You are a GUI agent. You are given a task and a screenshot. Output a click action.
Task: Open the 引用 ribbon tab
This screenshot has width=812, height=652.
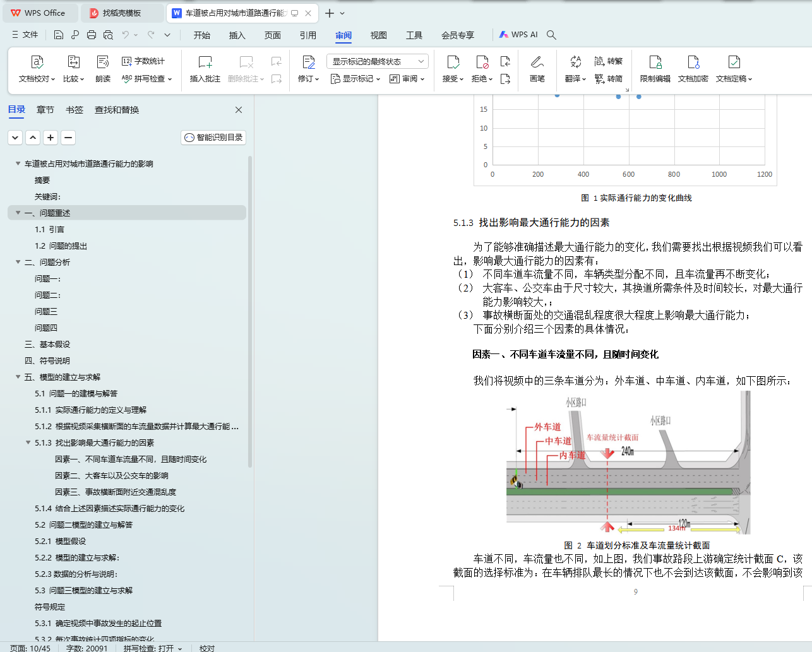click(x=308, y=35)
